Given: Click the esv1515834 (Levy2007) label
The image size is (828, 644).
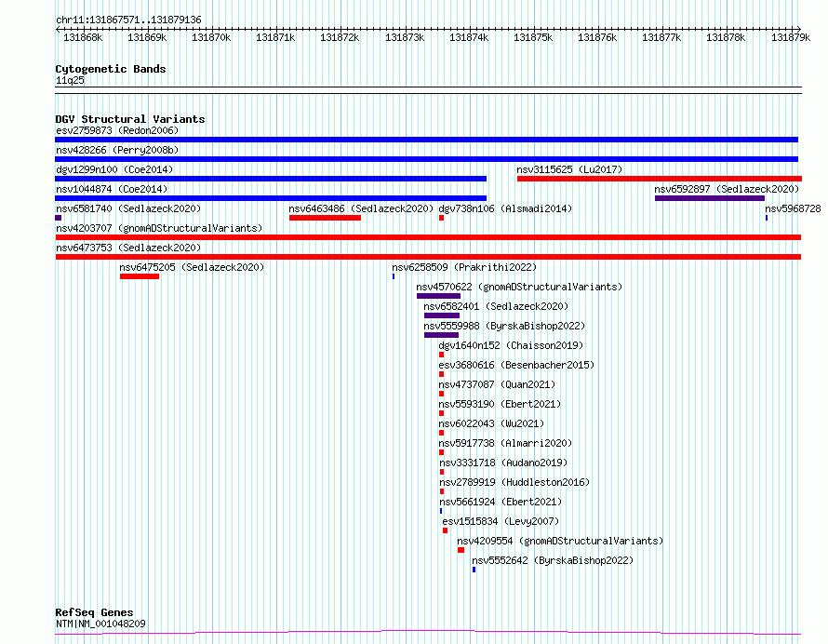Looking at the screenshot, I should [x=501, y=521].
